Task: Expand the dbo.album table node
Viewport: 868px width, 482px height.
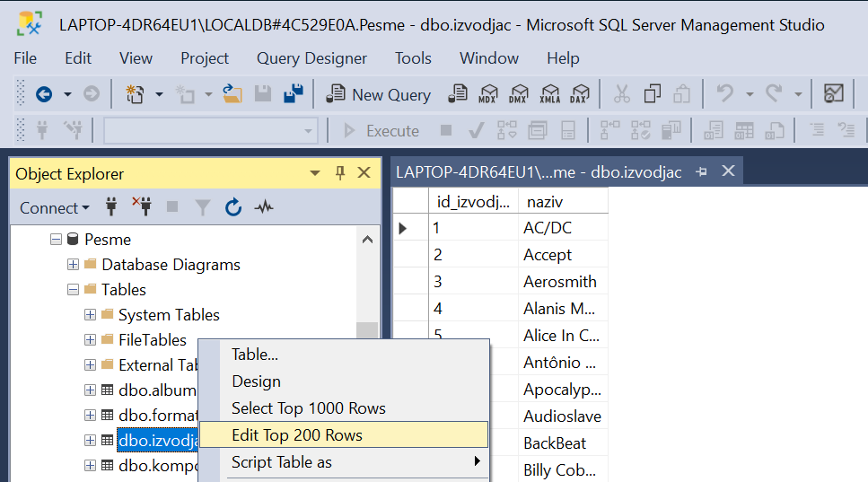Action: coord(91,390)
